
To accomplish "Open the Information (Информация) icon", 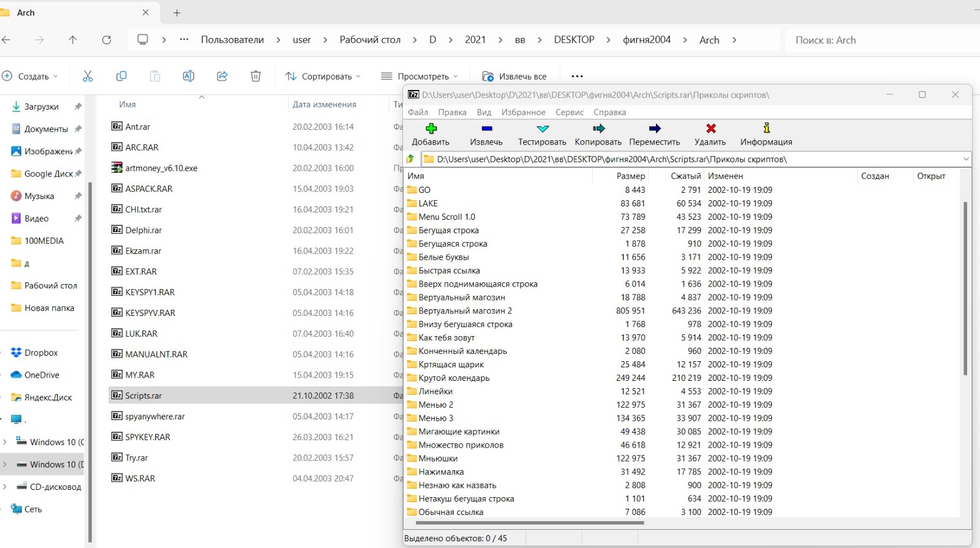I will coord(766,129).
